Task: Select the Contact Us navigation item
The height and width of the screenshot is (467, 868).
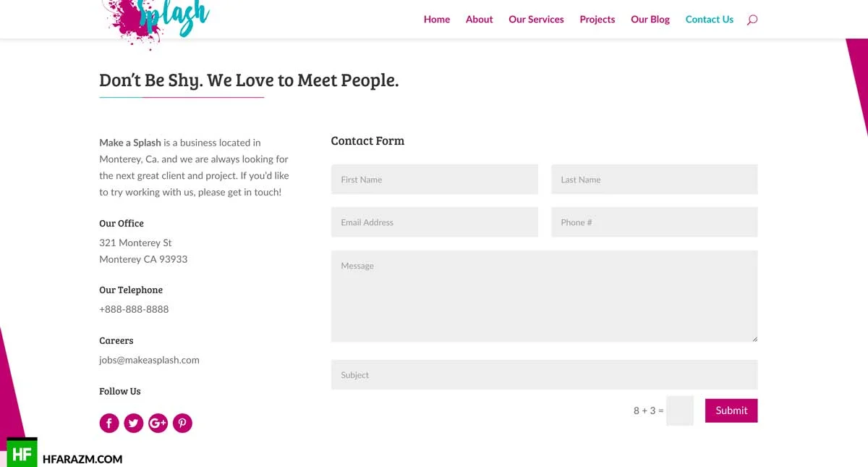Action: coord(710,20)
